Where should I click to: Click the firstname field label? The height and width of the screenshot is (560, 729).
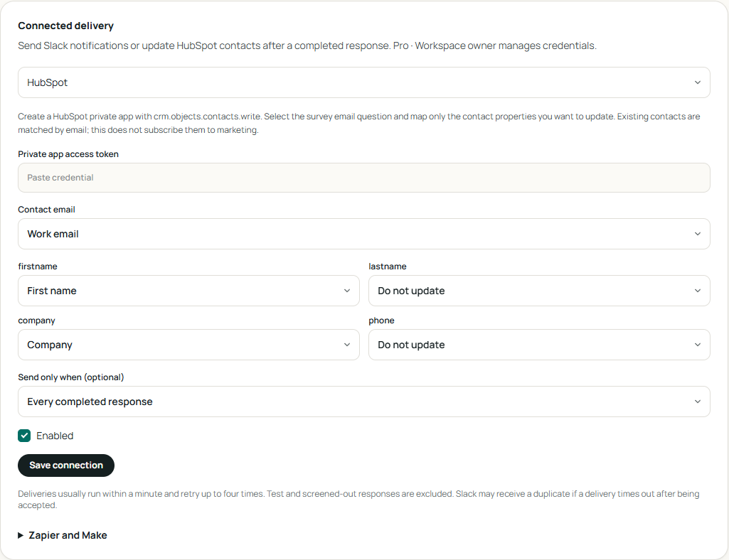pyautogui.click(x=38, y=266)
